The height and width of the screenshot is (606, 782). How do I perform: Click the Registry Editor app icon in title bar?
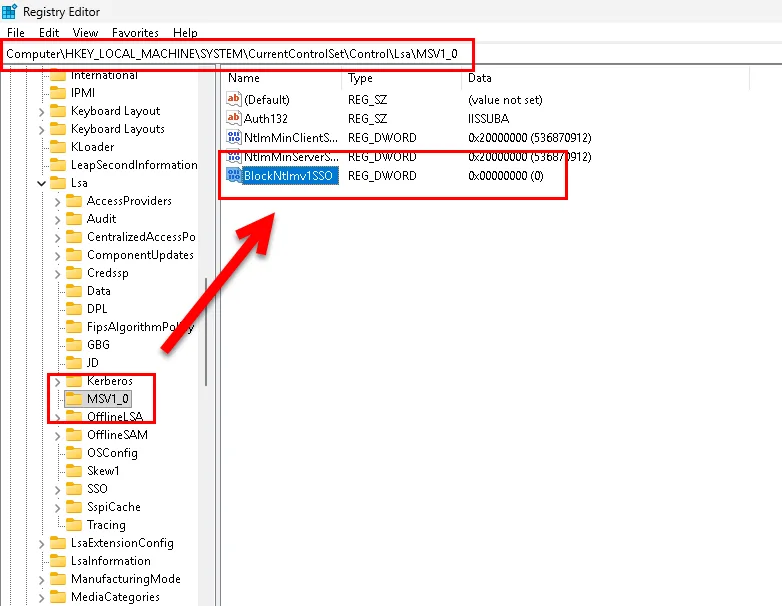(x=9, y=11)
